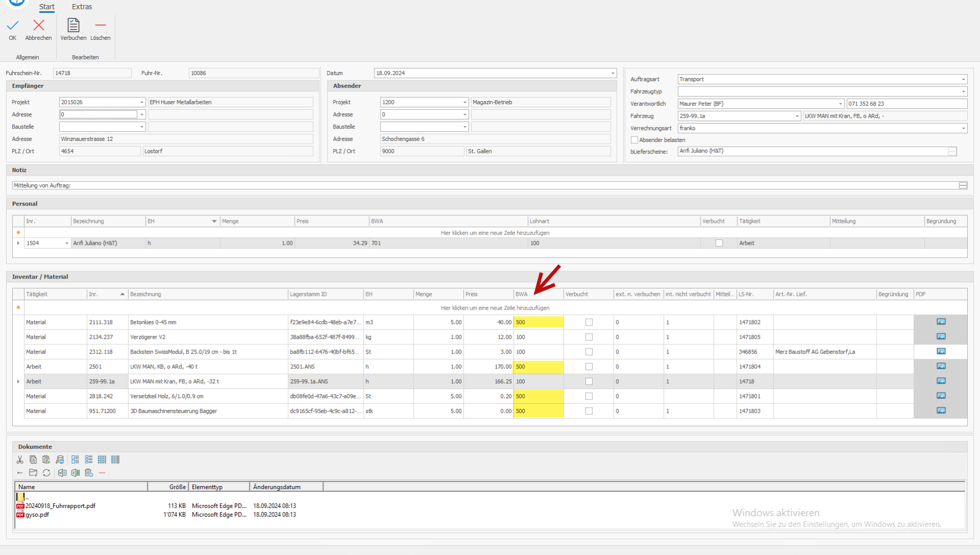980x555 pixels.
Task: Create new Word document in Dokumente toolbar
Action: pyautogui.click(x=62, y=473)
